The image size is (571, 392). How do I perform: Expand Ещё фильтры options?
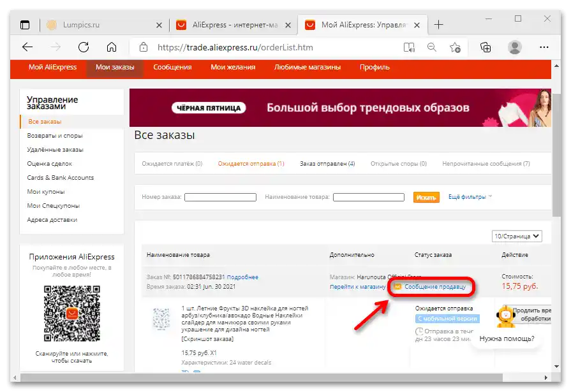pyautogui.click(x=470, y=197)
